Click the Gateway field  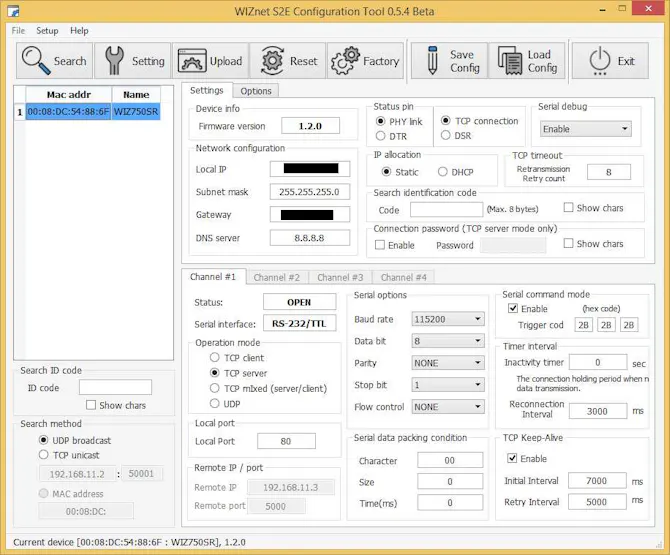[309, 214]
